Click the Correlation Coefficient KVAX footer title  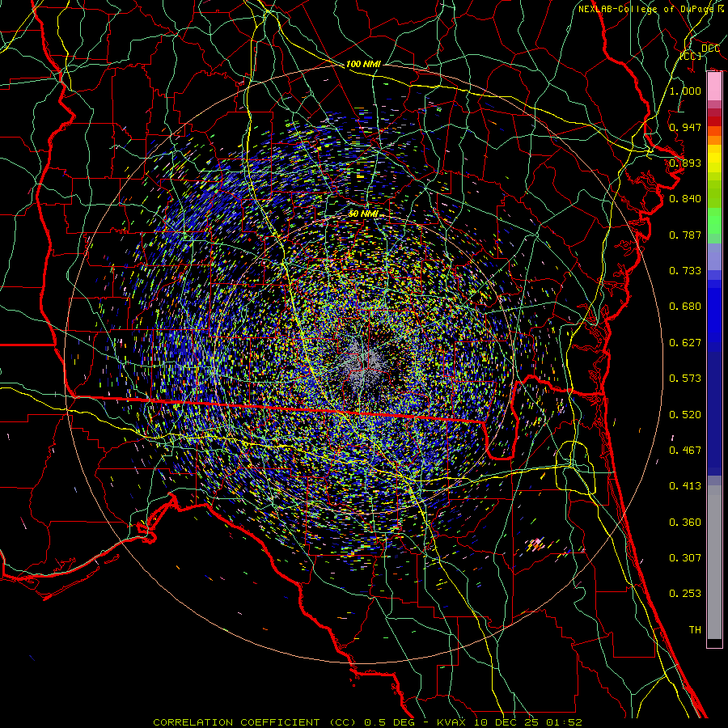pos(367,722)
